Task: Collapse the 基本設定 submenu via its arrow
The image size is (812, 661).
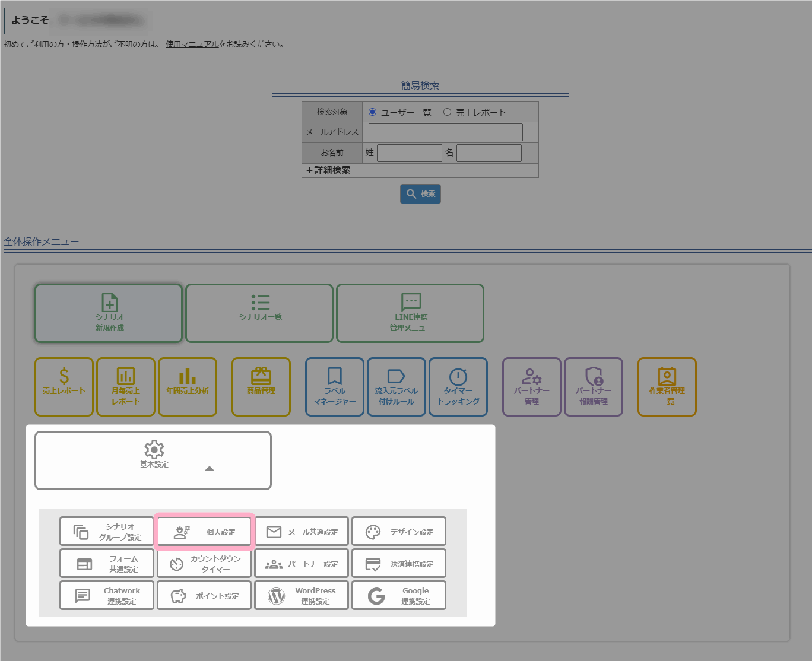Action: tap(209, 468)
